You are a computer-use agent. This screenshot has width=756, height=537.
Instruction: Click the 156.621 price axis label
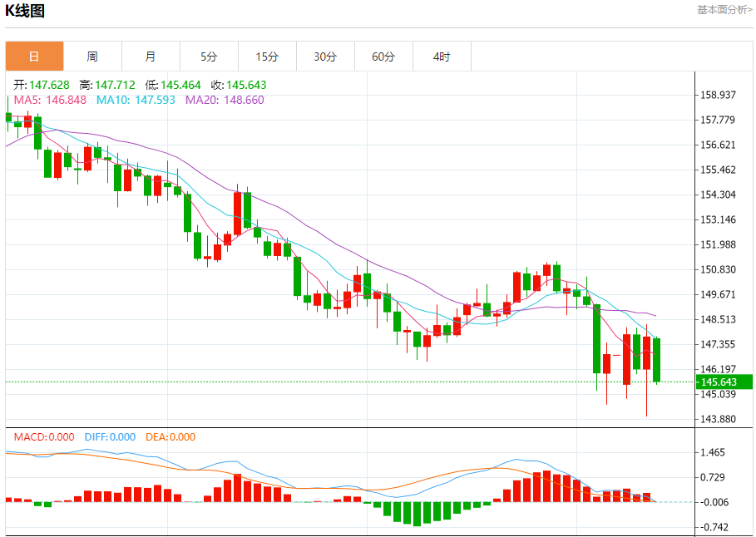click(718, 145)
